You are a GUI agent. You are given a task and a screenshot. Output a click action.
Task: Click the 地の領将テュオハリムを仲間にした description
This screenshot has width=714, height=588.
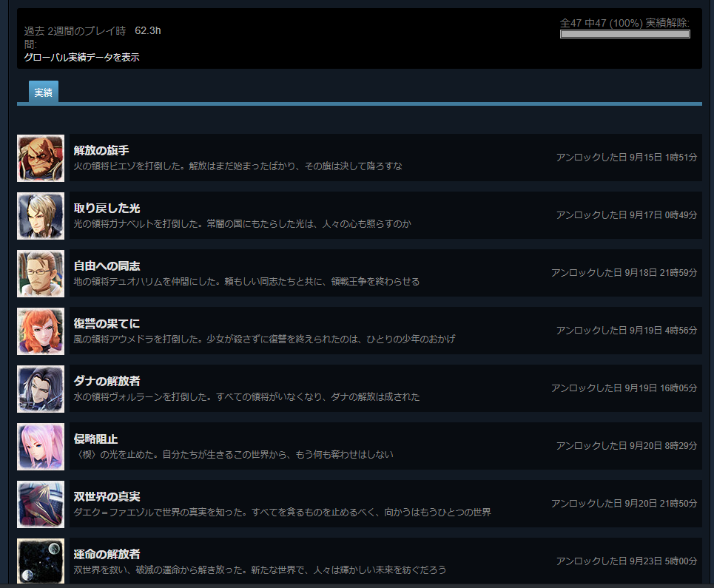point(246,282)
